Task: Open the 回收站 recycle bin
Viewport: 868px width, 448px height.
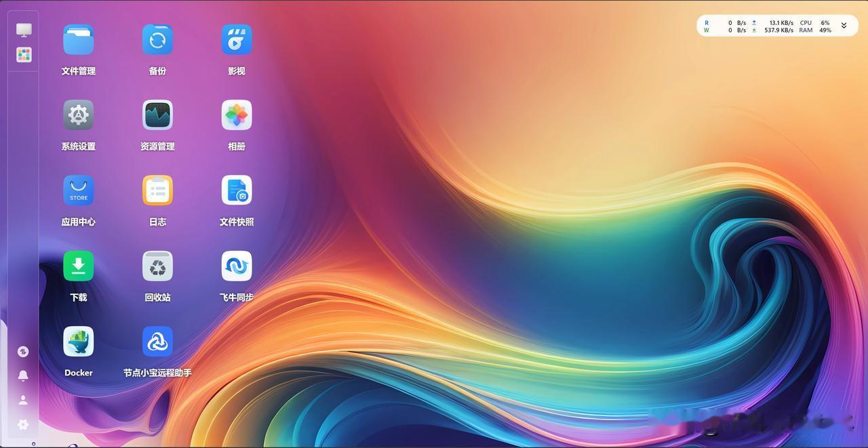Action: pos(157,266)
